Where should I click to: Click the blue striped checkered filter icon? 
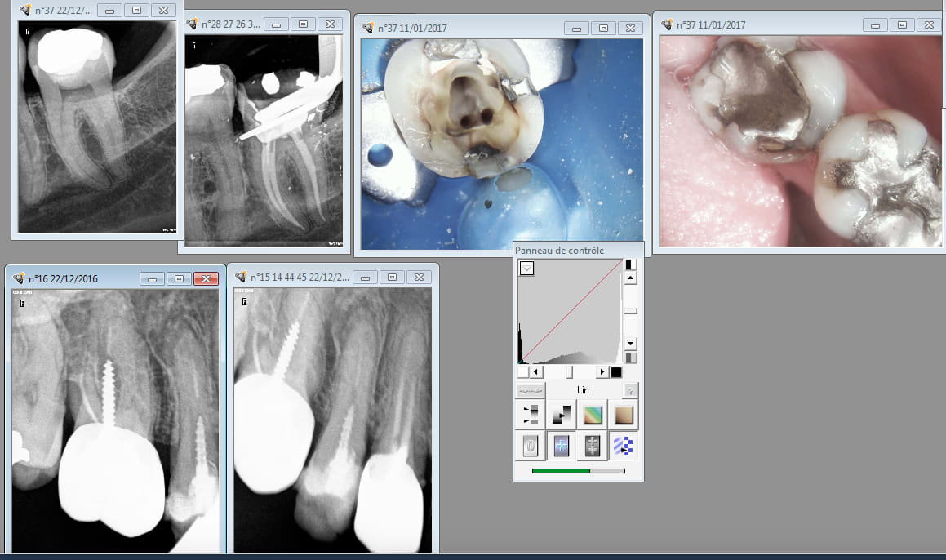pyautogui.click(x=624, y=447)
